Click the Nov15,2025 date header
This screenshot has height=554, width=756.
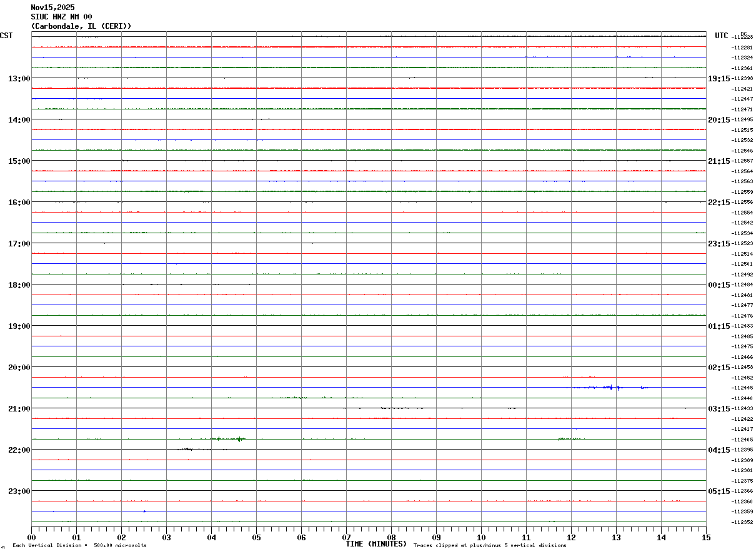click(x=52, y=8)
